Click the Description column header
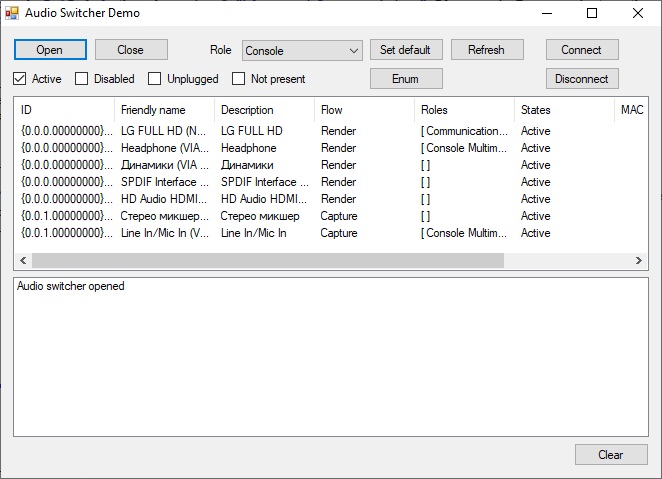 tap(265, 110)
